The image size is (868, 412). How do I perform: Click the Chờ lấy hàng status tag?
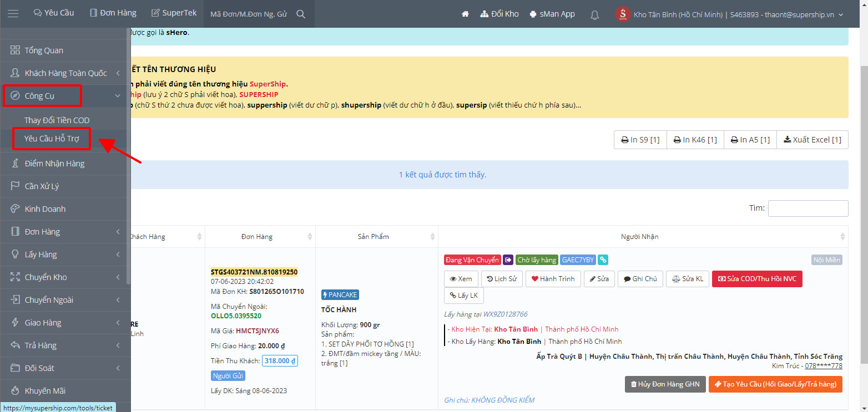coord(537,260)
